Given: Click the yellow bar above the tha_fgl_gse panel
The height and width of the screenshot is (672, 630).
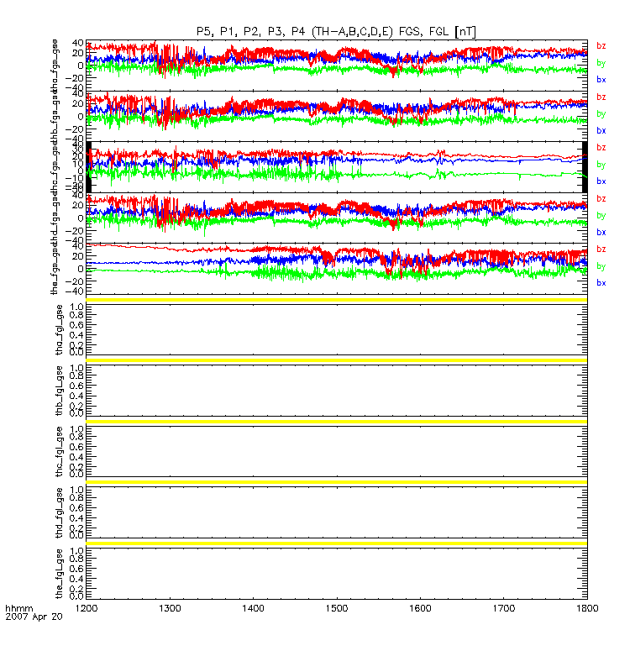Looking at the screenshot, I should click(337, 300).
